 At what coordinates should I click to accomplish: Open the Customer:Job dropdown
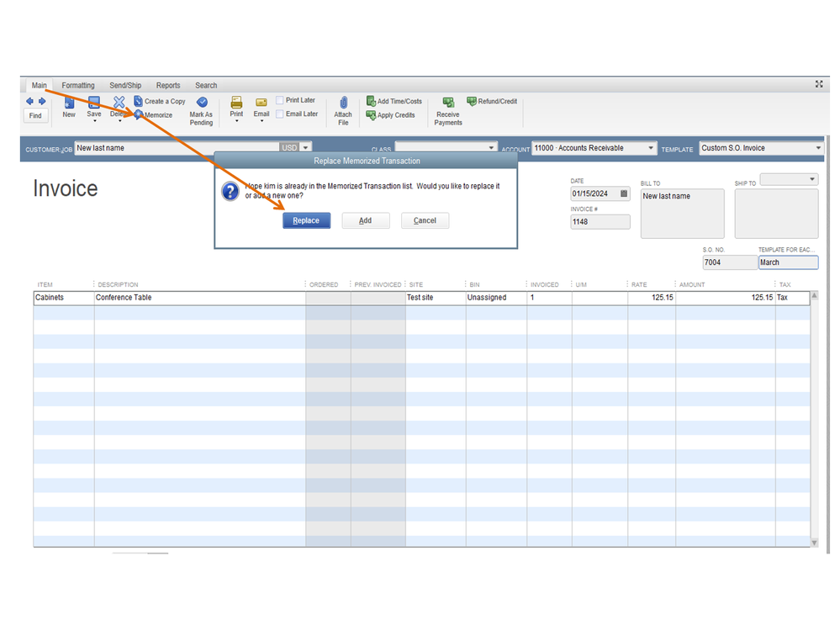[x=305, y=148]
